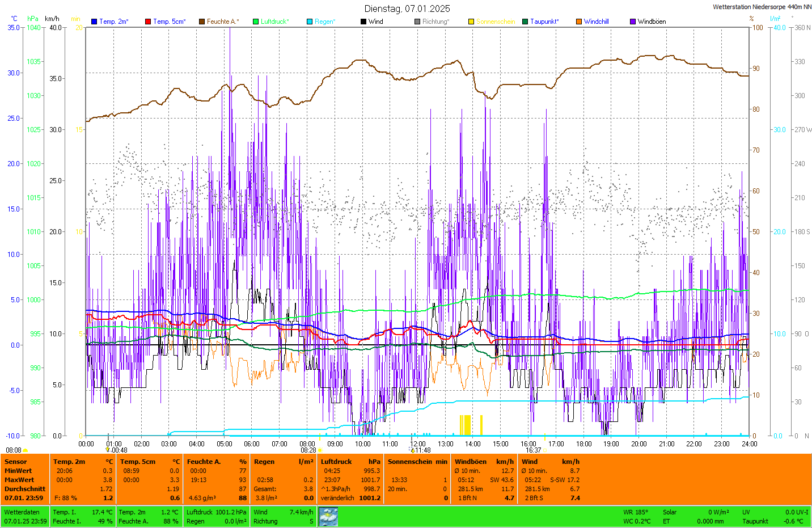Click the Sonnenschein legend label
Image resolution: width=812 pixels, height=528 pixels.
tap(496, 22)
